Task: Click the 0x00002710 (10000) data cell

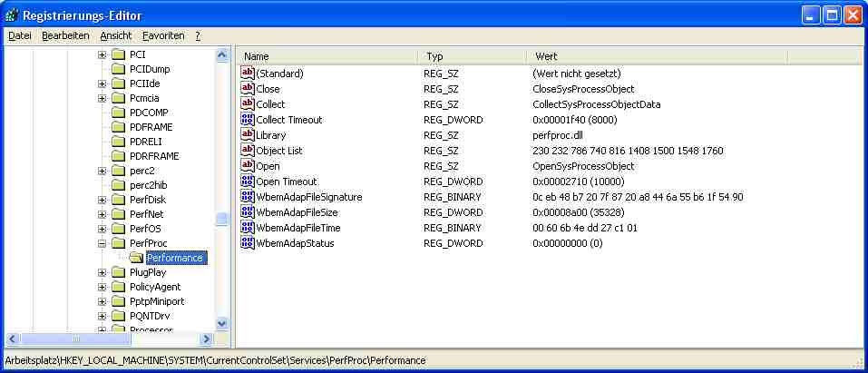Action: 579,182
